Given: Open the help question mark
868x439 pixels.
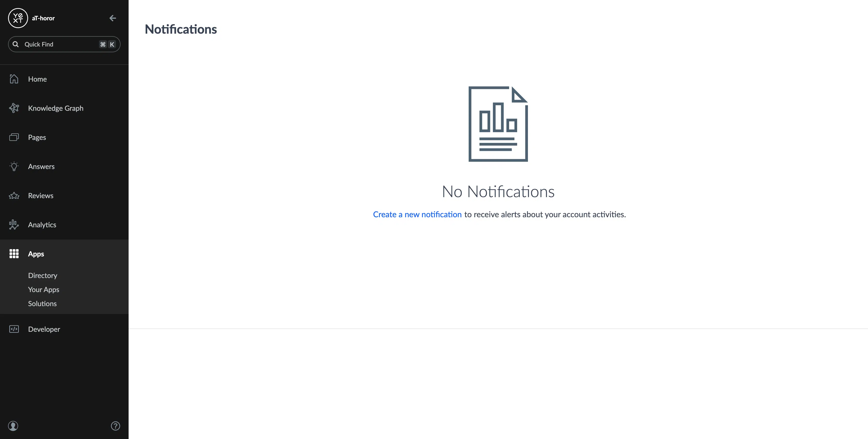Looking at the screenshot, I should click(115, 426).
